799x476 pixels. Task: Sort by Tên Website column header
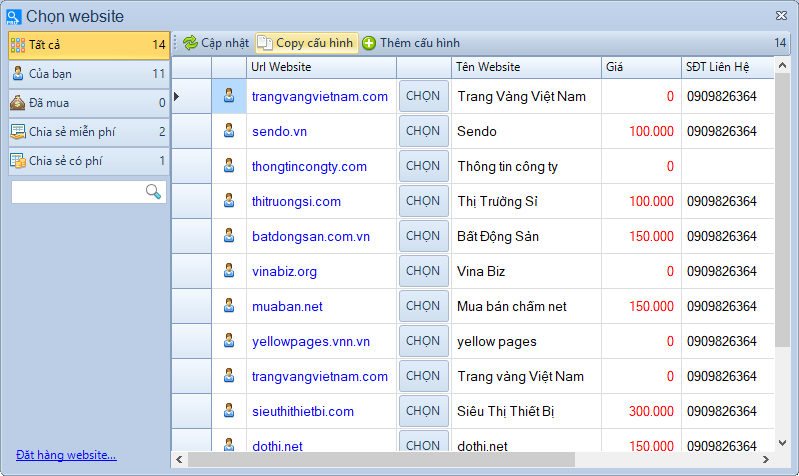(x=526, y=67)
